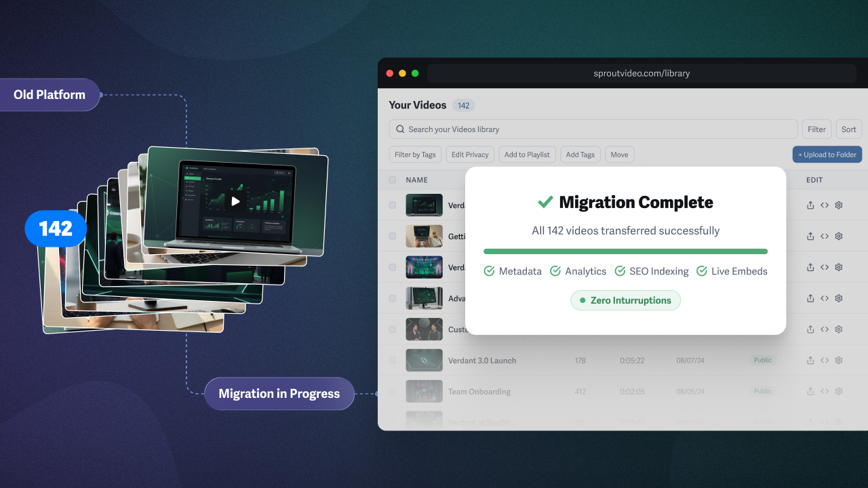Click the "Team Onboarding" title
Image resolution: width=868 pixels, height=488 pixels.
pos(479,392)
